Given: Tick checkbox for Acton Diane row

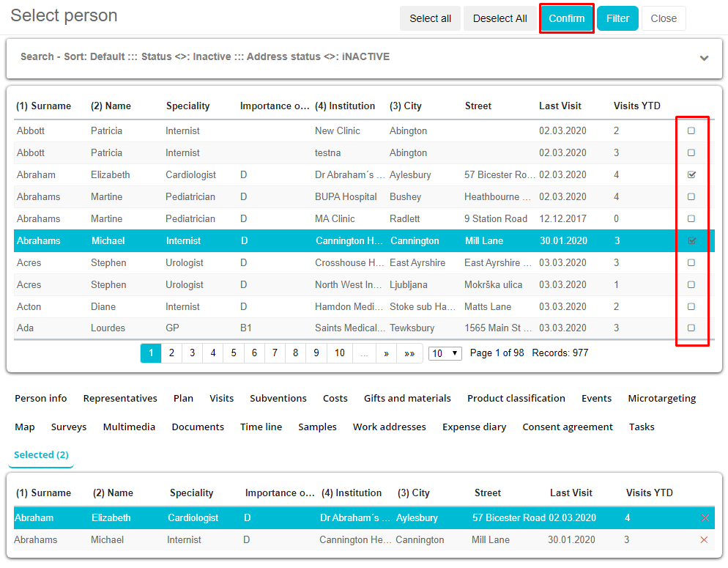Looking at the screenshot, I should [691, 307].
